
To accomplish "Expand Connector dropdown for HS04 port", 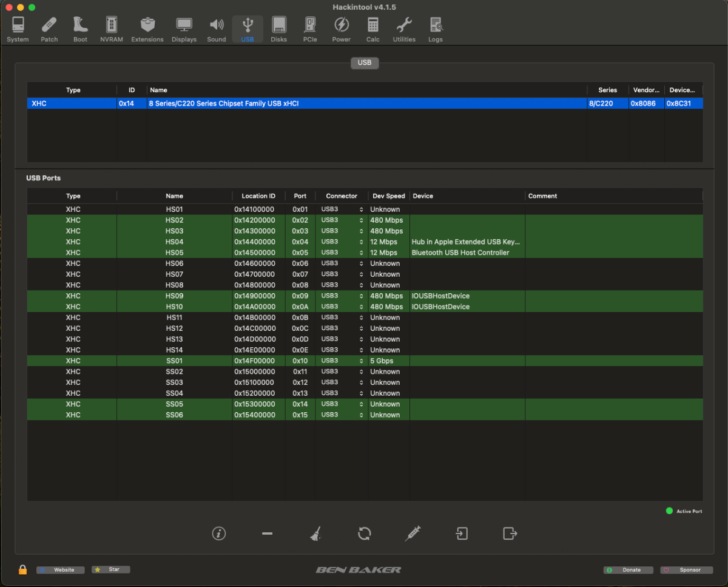I will coord(342,242).
